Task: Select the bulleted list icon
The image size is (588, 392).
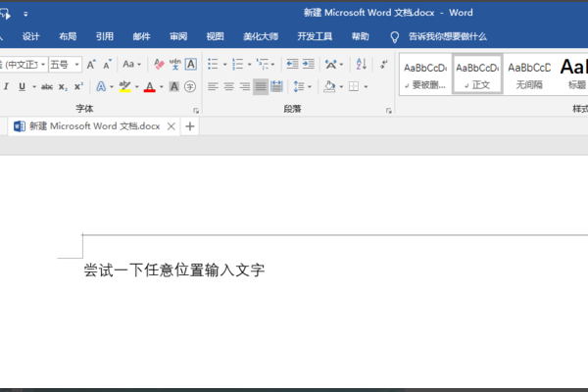Action: [x=213, y=65]
